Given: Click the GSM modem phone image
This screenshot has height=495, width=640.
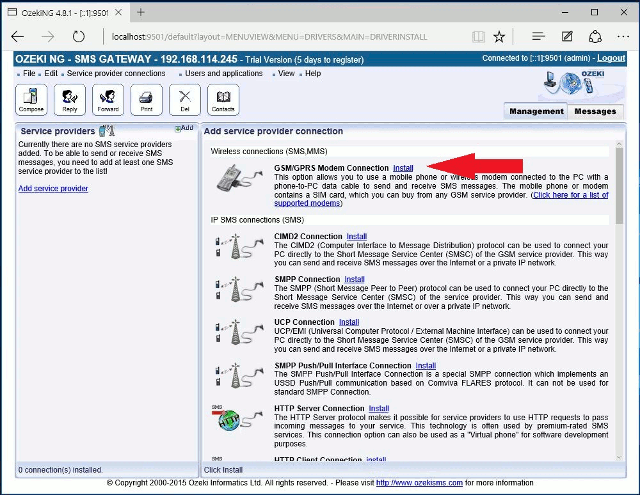Looking at the screenshot, I should tap(239, 178).
